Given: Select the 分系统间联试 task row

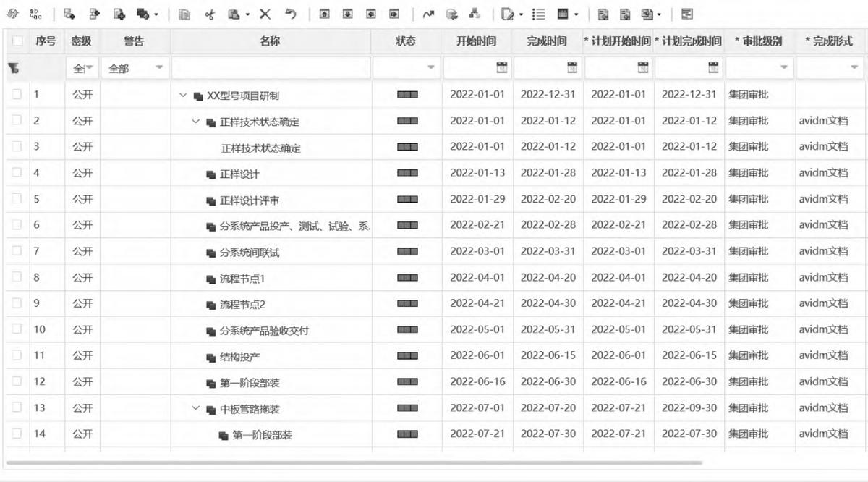Looking at the screenshot, I should coord(434,251).
